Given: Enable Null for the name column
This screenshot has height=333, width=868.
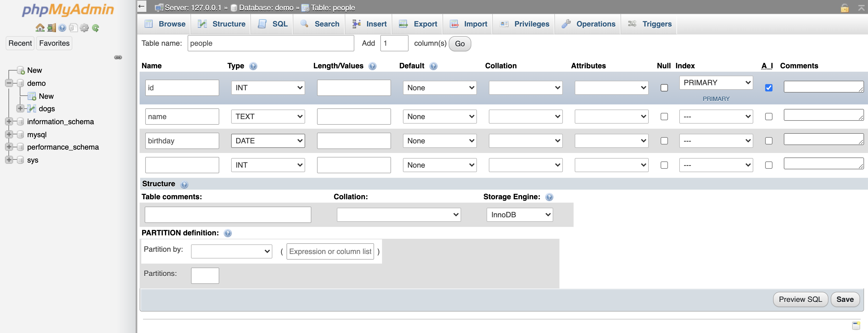Looking at the screenshot, I should point(664,117).
